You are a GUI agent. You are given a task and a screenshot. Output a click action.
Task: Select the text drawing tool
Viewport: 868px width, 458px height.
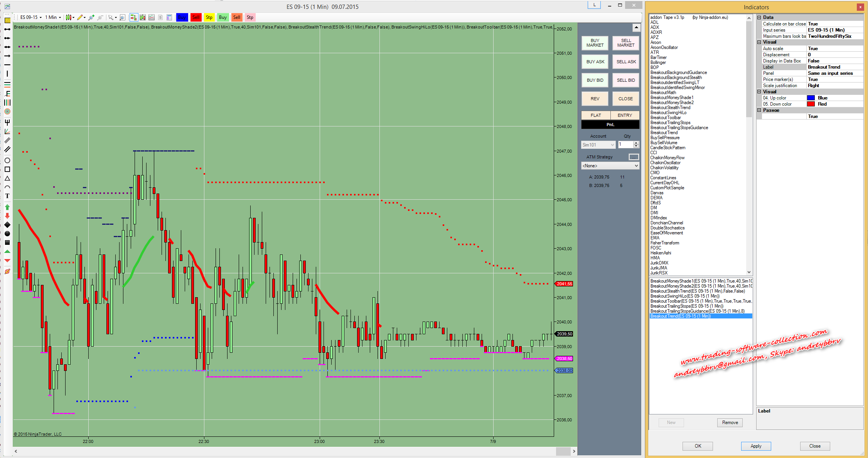[x=7, y=196]
